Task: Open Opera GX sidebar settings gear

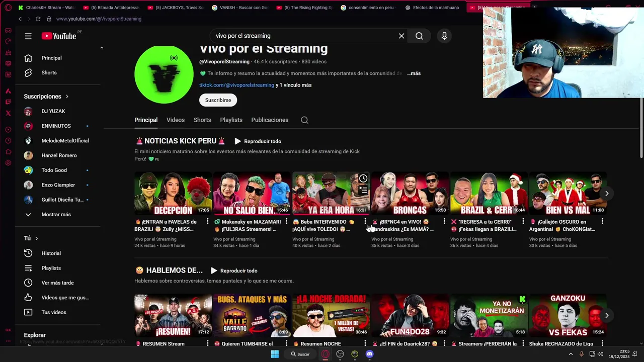Action: coord(8,163)
